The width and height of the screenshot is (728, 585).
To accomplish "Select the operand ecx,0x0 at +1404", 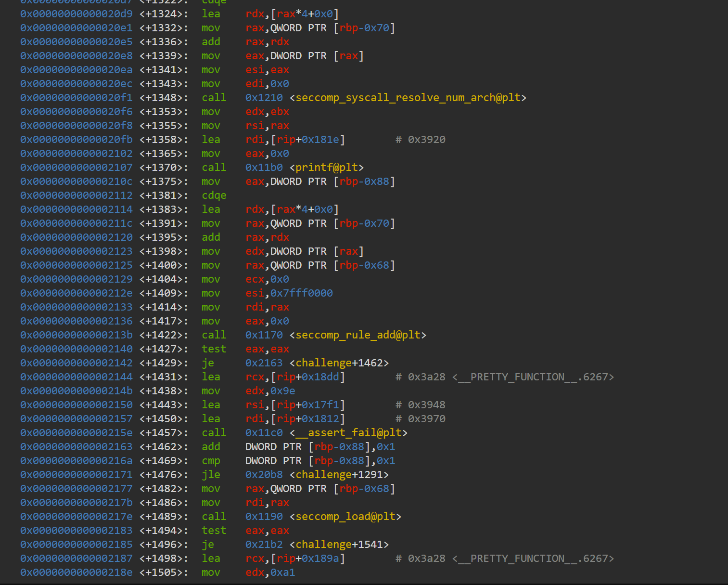I will [x=267, y=279].
